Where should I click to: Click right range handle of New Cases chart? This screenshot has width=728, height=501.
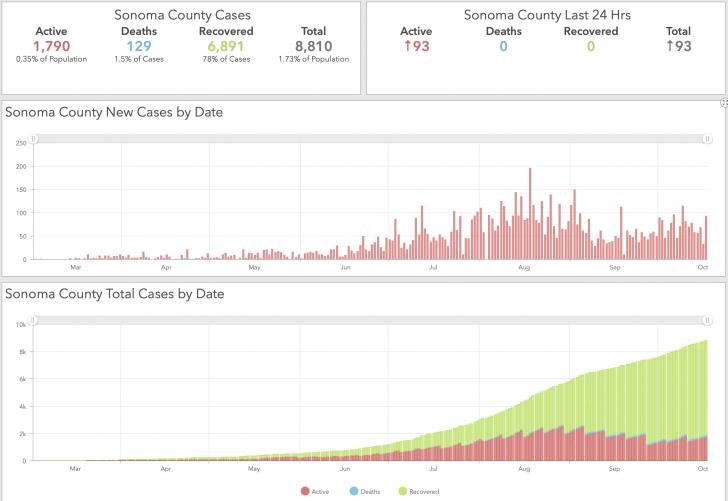707,139
